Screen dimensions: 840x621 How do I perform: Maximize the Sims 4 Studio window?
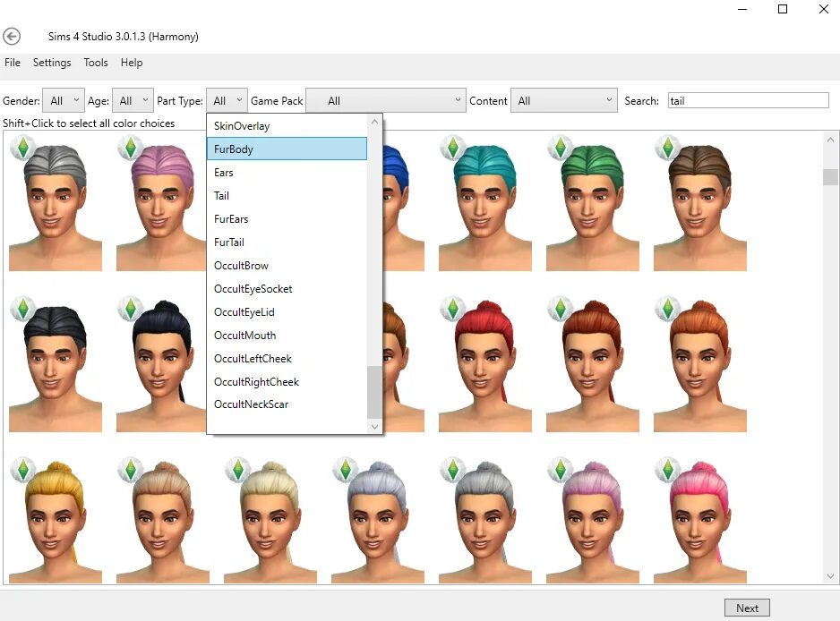(x=783, y=9)
